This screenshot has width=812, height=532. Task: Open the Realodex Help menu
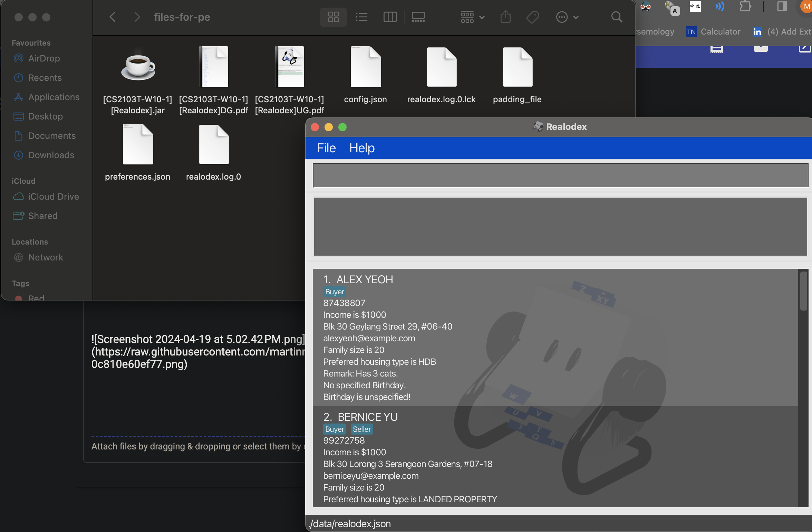pyautogui.click(x=361, y=148)
